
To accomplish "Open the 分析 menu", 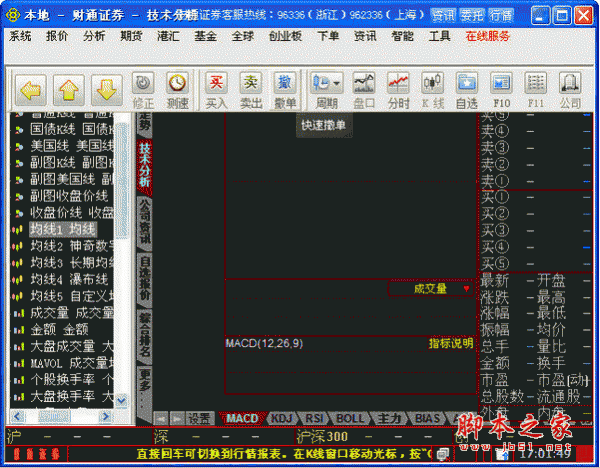I will pyautogui.click(x=94, y=36).
